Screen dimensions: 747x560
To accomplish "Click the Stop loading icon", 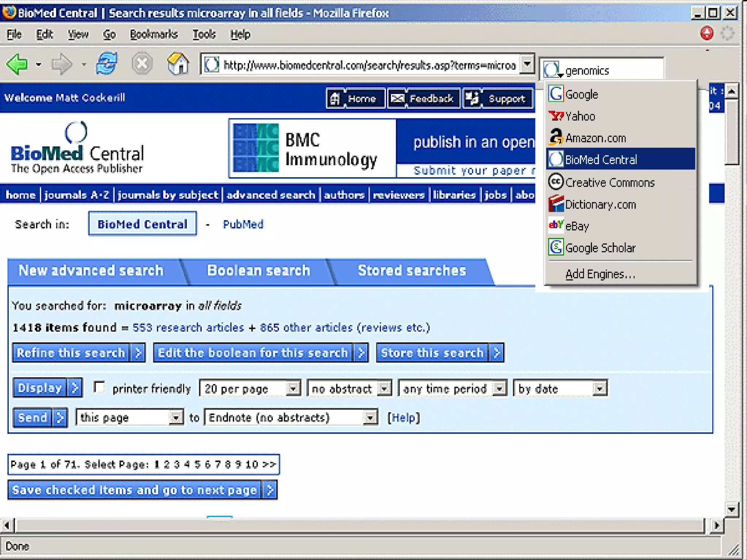I will pyautogui.click(x=142, y=64).
